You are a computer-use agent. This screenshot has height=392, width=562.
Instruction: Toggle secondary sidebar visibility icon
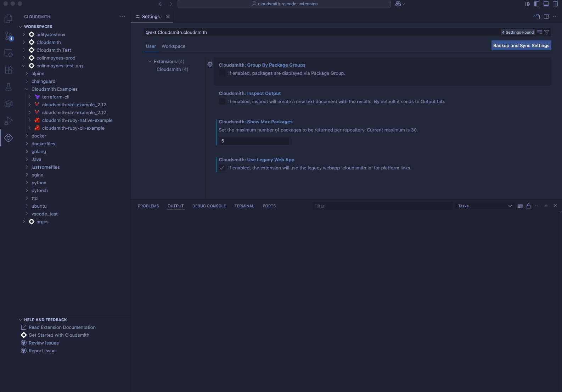pyautogui.click(x=555, y=4)
